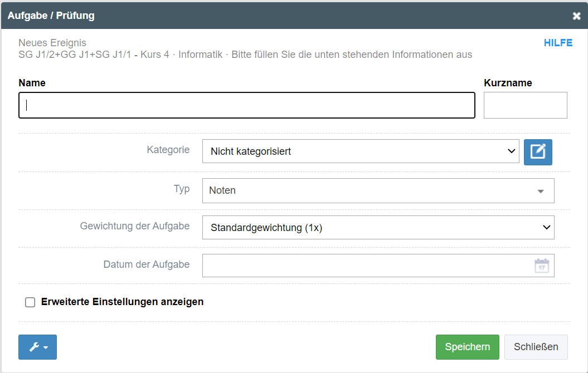
Task: Focus the Name input field
Action: [247, 105]
